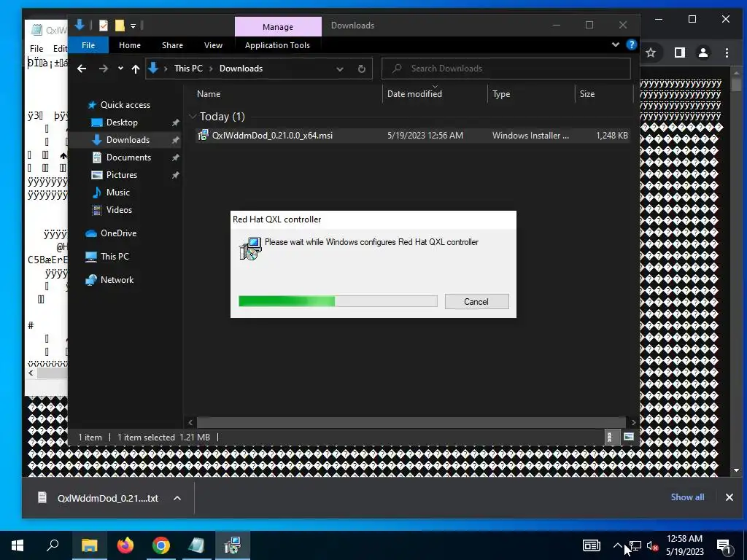This screenshot has height=560, width=747.
Task: Click the Search Downloads field
Action: point(506,69)
